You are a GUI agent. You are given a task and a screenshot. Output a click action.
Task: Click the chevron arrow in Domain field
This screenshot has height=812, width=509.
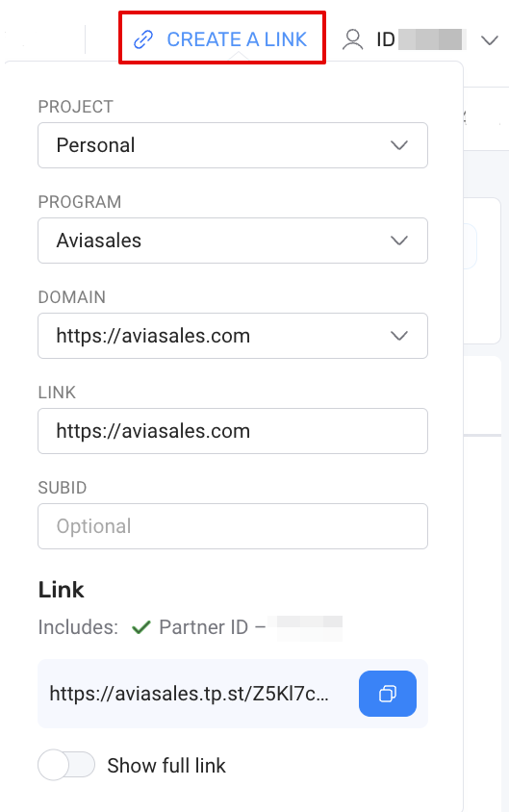click(x=398, y=336)
